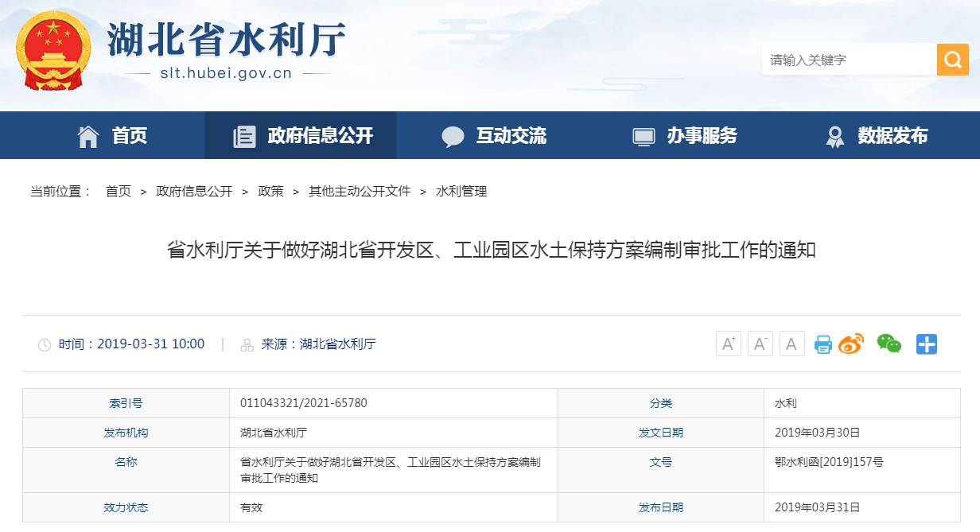Reset font size with the plain A icon
Viewport: 980px width, 532px height.
coord(791,343)
